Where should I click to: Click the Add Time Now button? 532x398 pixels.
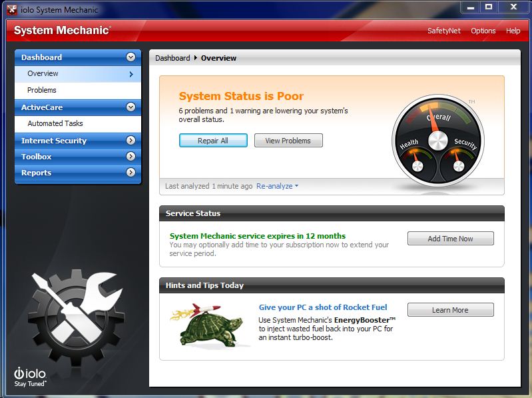451,239
